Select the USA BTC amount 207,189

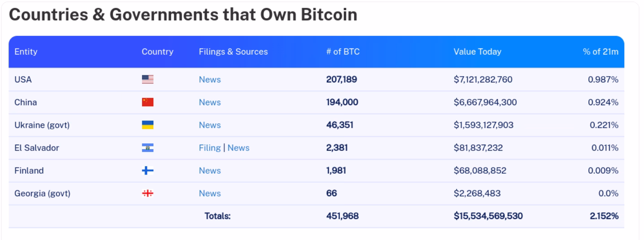pos(342,80)
